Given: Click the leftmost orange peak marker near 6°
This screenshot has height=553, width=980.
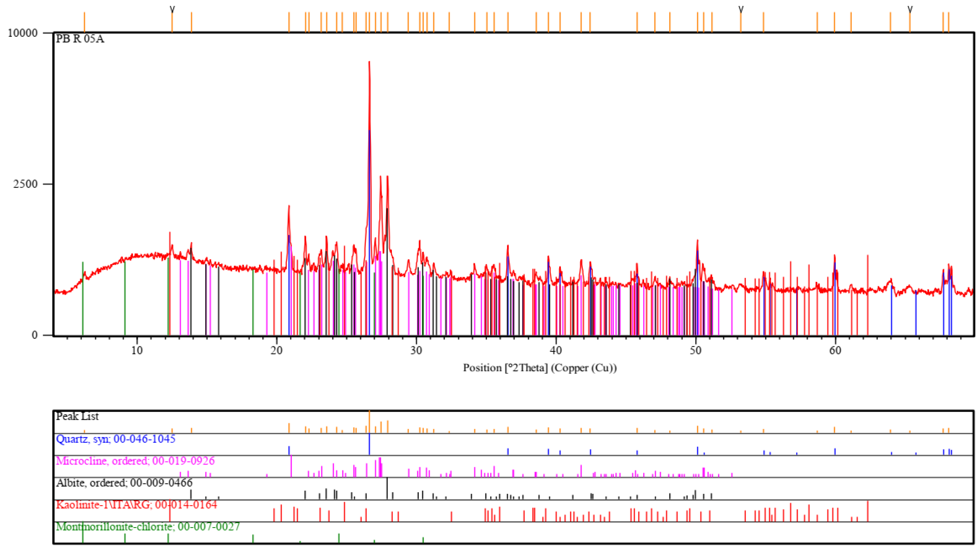Looking at the screenshot, I should (x=84, y=22).
